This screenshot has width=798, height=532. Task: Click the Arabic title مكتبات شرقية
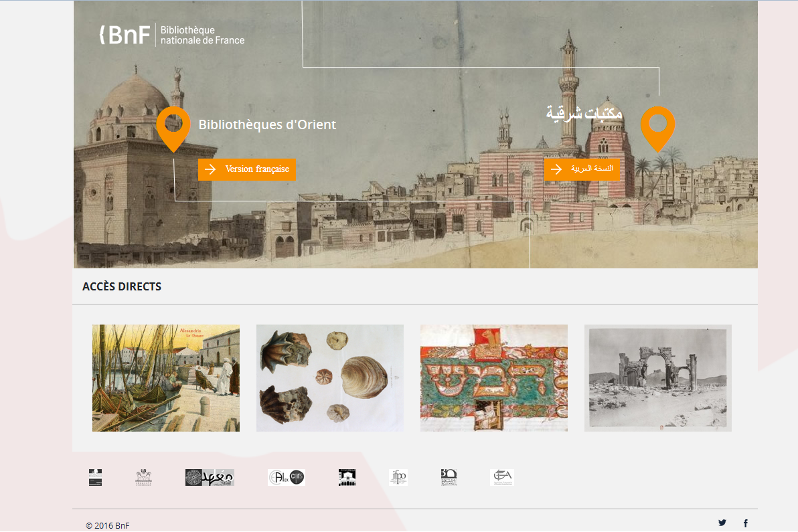tap(584, 113)
